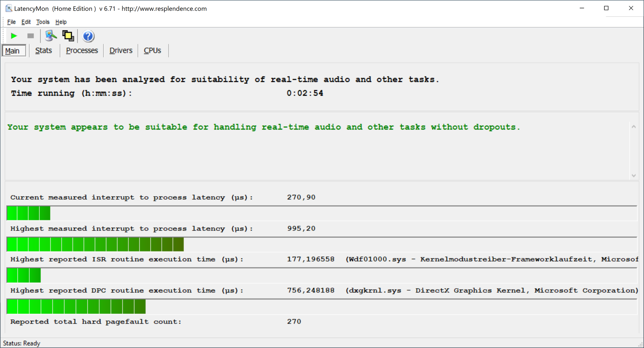Switch to the Processes tab
The image size is (644, 348).
[x=82, y=51]
